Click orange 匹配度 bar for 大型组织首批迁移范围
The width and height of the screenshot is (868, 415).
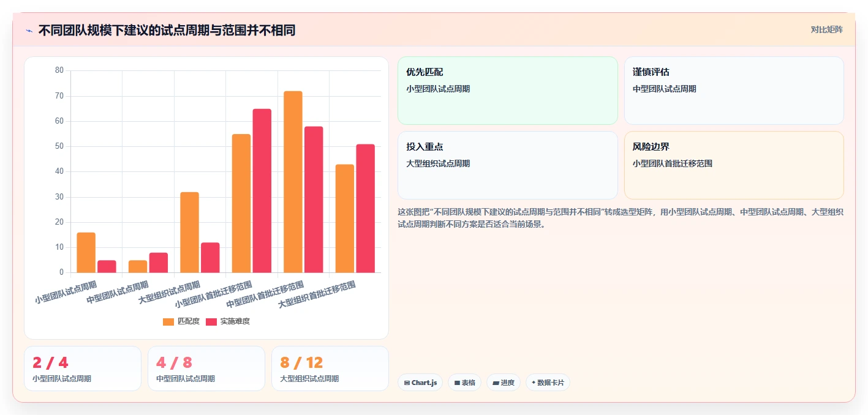(345, 219)
